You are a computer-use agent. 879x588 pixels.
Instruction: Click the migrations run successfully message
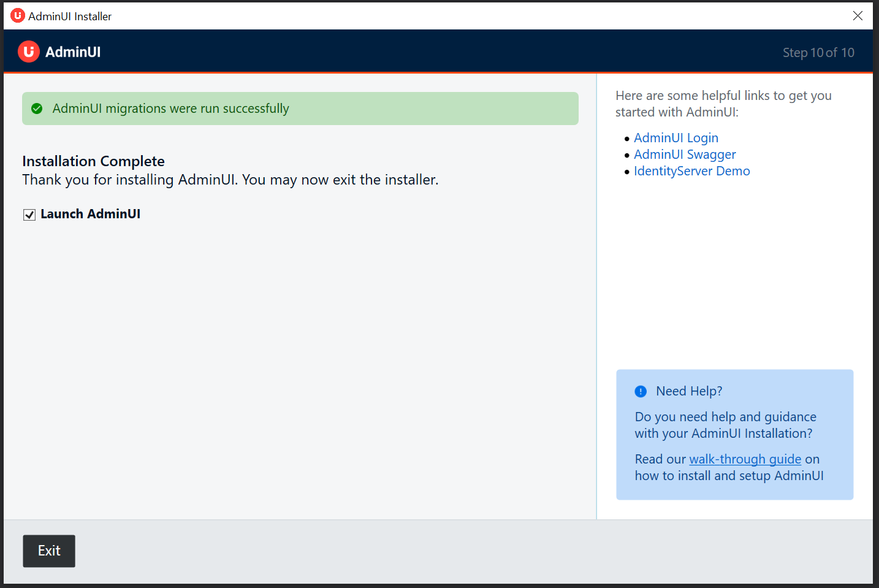click(170, 109)
